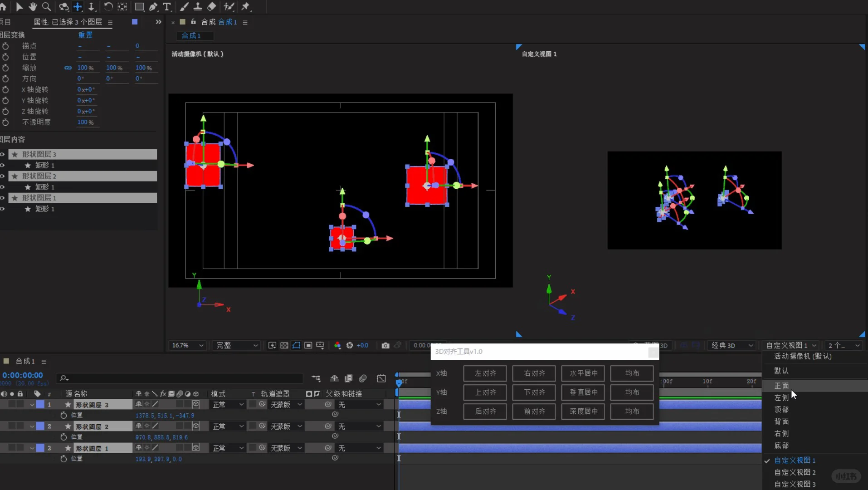Open the 16.7% magnification dropdown
Image resolution: width=868 pixels, height=490 pixels.
[187, 345]
